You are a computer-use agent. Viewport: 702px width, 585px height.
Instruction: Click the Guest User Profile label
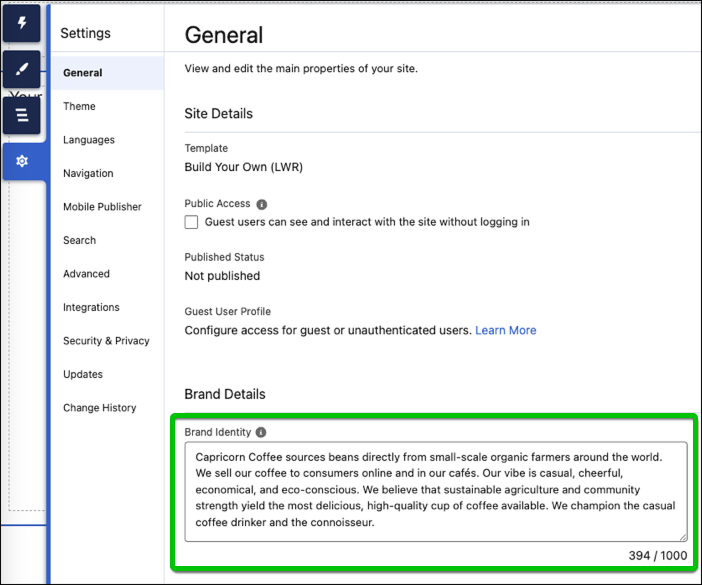click(227, 312)
